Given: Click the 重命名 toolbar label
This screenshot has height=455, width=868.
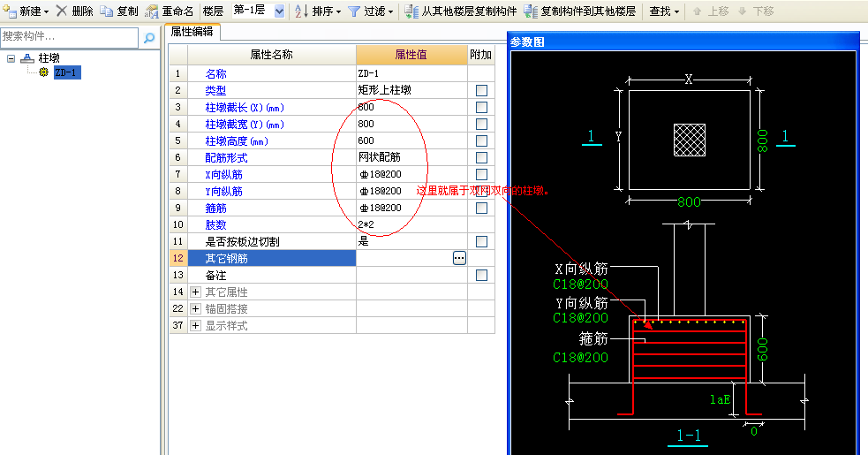Looking at the screenshot, I should click(177, 11).
